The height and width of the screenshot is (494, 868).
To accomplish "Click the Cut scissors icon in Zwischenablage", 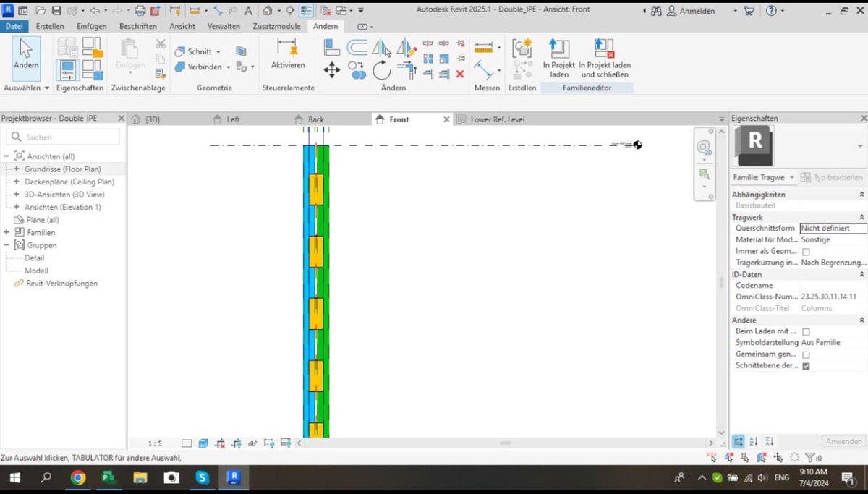I will click(x=161, y=44).
